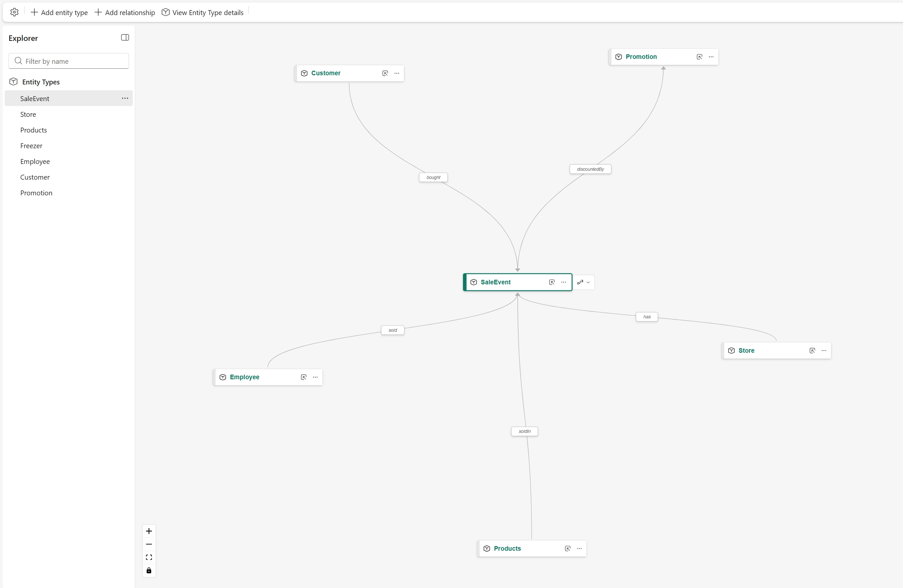Click the Customer node title
Image resolution: width=903 pixels, height=588 pixels.
[326, 73]
